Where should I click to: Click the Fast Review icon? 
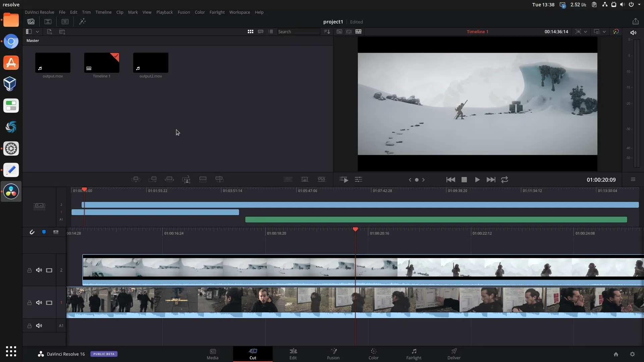tap(344, 180)
